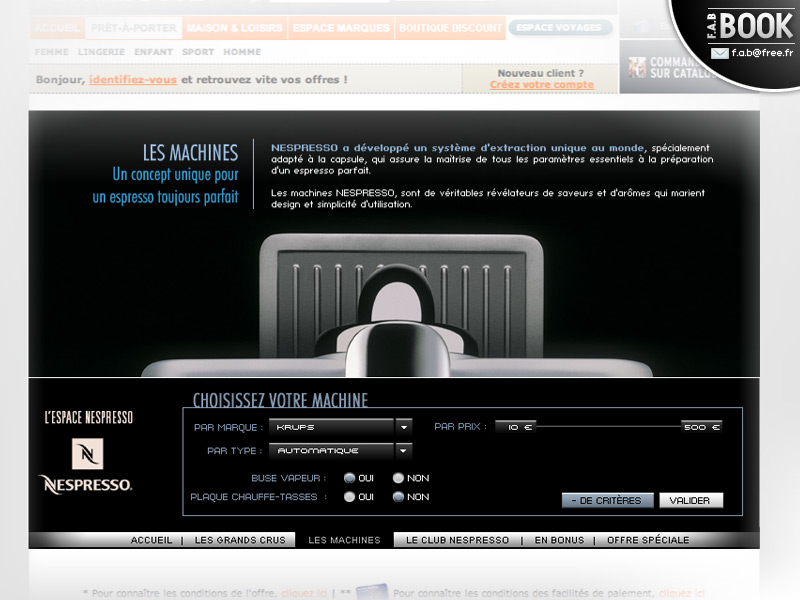The image size is (800, 600).
Task: Select the LINGERIE submenu item
Action: (101, 52)
